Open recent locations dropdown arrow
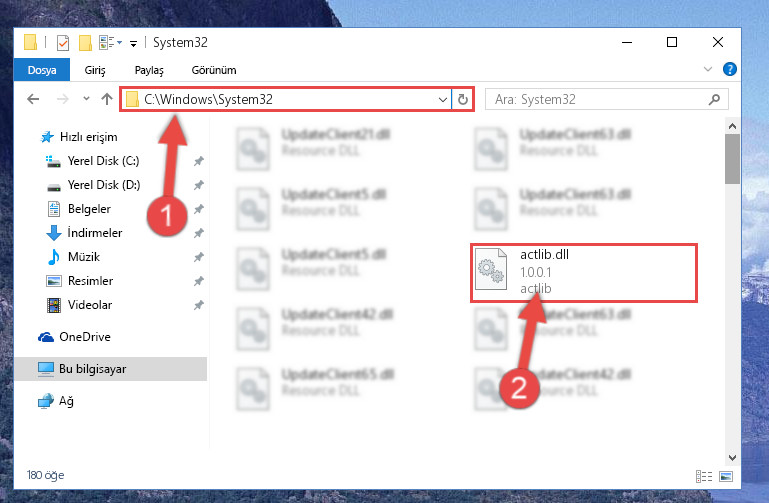The image size is (769, 503). [x=86, y=99]
